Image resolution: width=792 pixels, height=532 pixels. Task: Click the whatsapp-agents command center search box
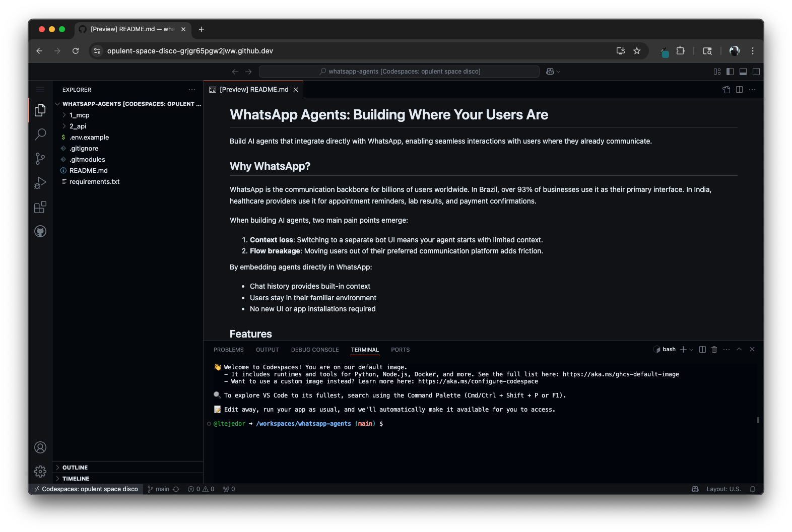399,72
